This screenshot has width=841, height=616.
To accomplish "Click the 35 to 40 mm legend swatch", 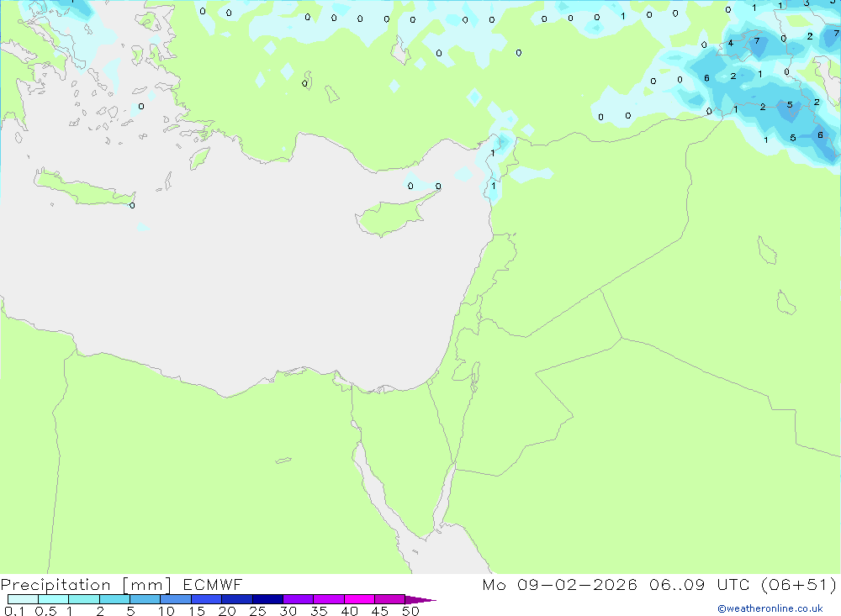I will [329, 599].
